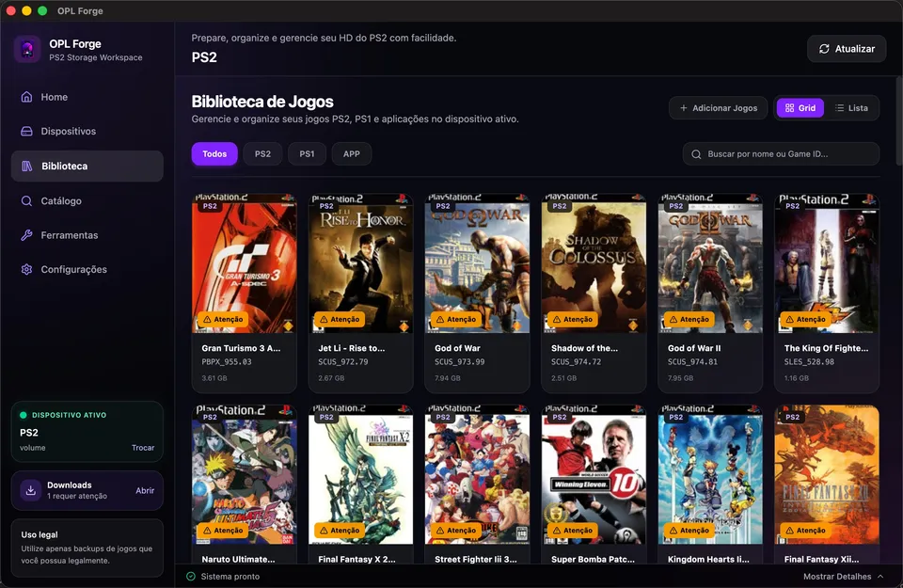
Task: Click Atenção badge on Naruto Ultimate card
Action: (x=223, y=531)
